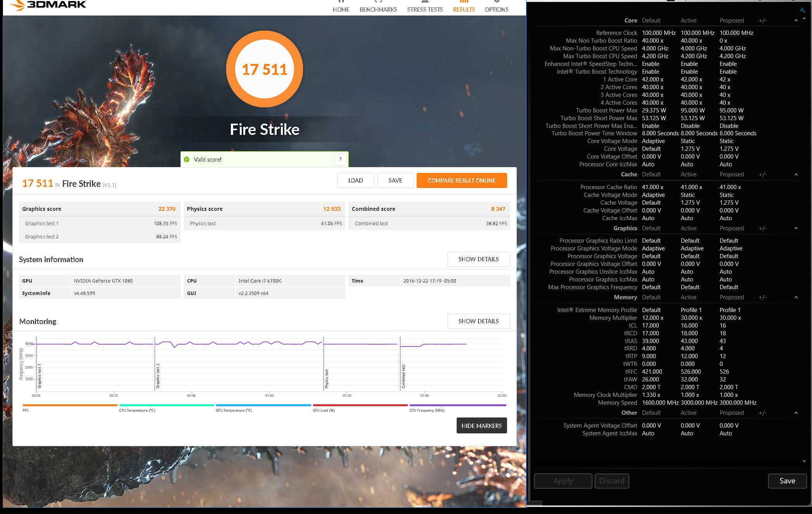The height and width of the screenshot is (514, 812).
Task: Go to STRESS TESTS tab
Action: tap(425, 7)
